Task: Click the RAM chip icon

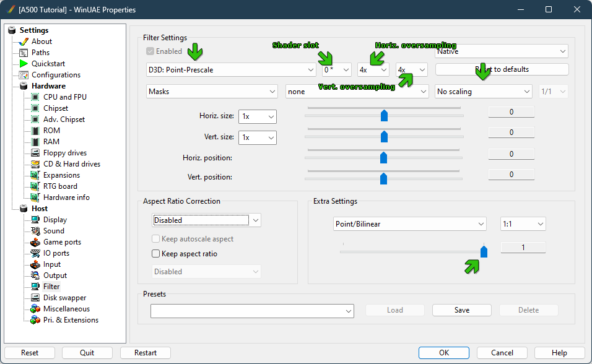Action: pyautogui.click(x=35, y=142)
